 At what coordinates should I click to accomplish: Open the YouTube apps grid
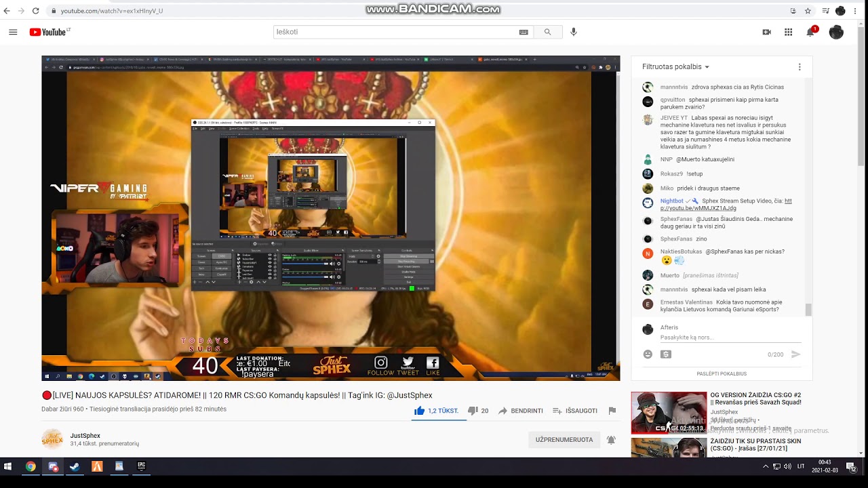pyautogui.click(x=788, y=32)
